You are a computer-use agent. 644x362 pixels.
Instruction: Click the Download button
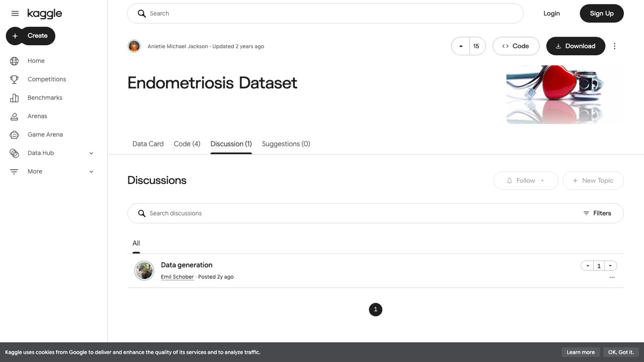(x=576, y=46)
